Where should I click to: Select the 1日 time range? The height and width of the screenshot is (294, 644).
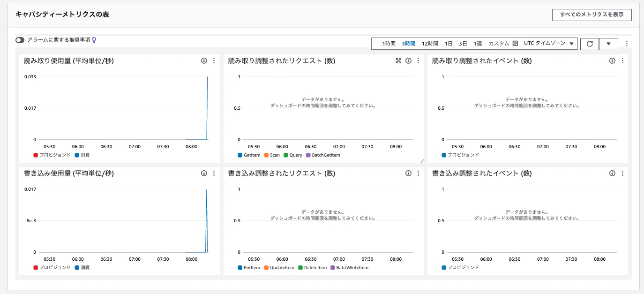449,44
